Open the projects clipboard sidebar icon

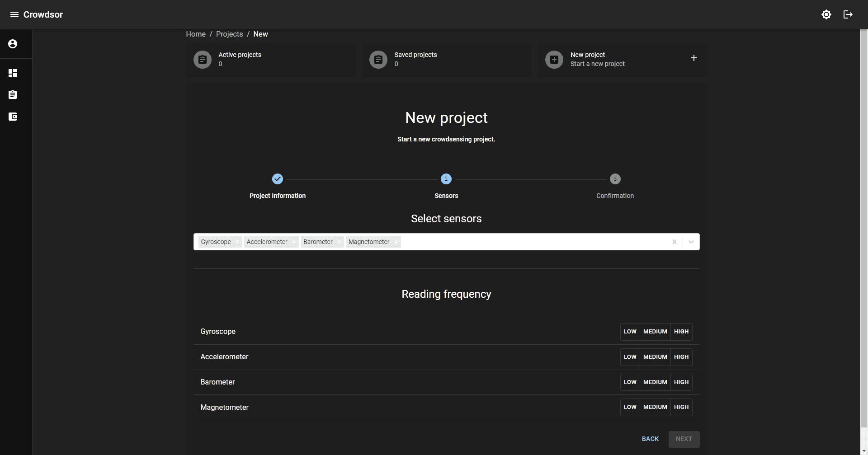click(13, 95)
